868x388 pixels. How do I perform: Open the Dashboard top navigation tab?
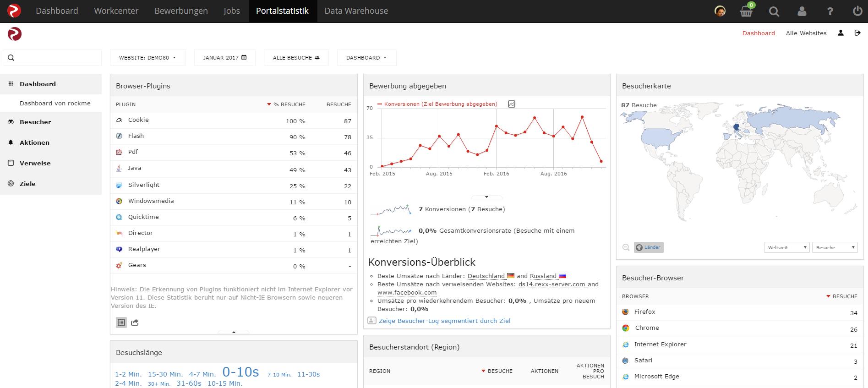[x=57, y=11]
